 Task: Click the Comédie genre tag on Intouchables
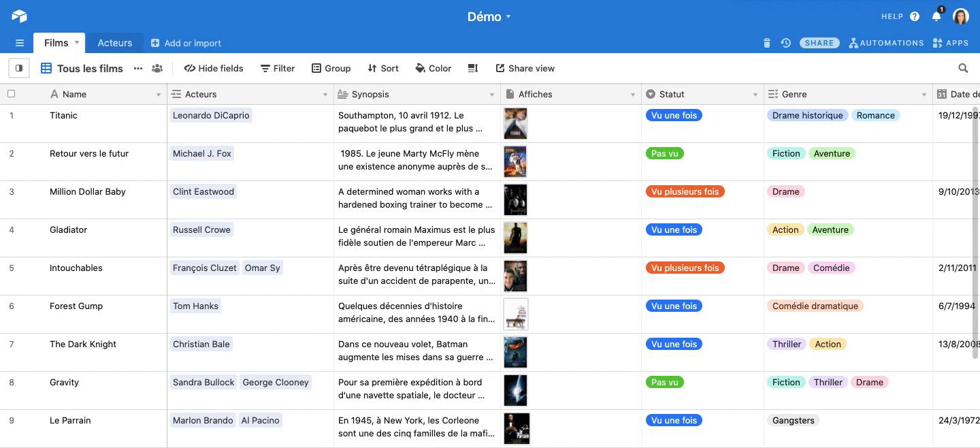click(832, 268)
